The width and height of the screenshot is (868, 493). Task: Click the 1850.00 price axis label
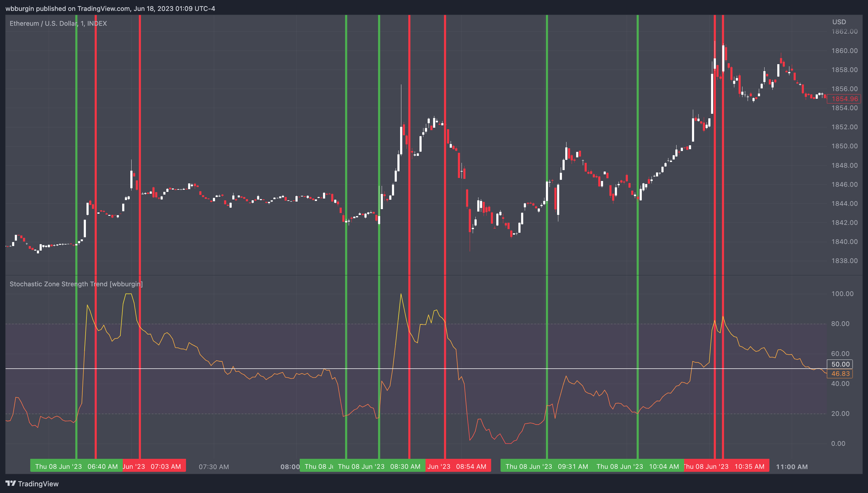tap(844, 146)
